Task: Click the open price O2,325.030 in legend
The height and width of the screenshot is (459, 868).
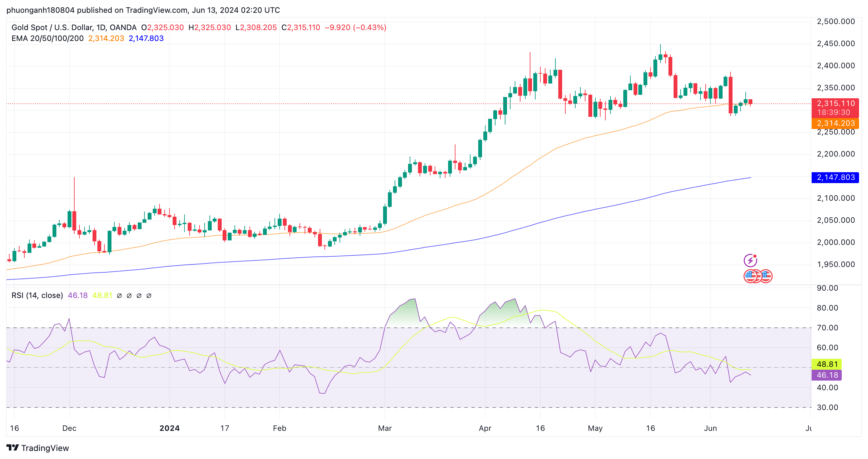Action: point(162,27)
